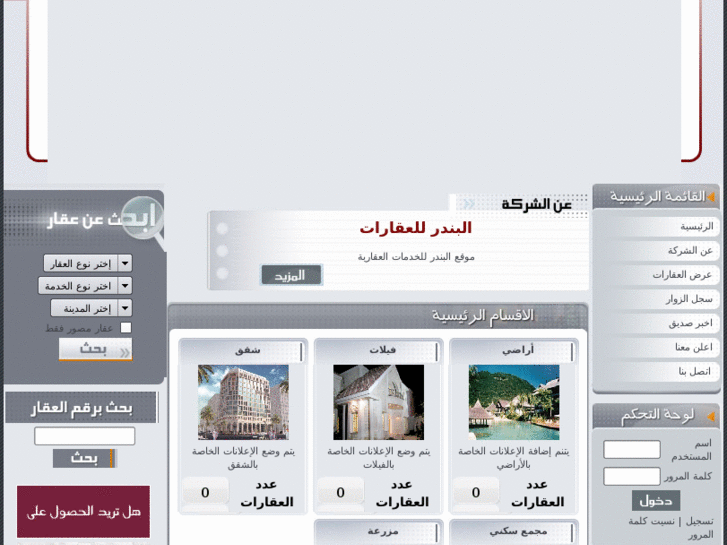The width and height of the screenshot is (727, 545).
Task: Click the المزيد button in company section
Action: coord(291,275)
